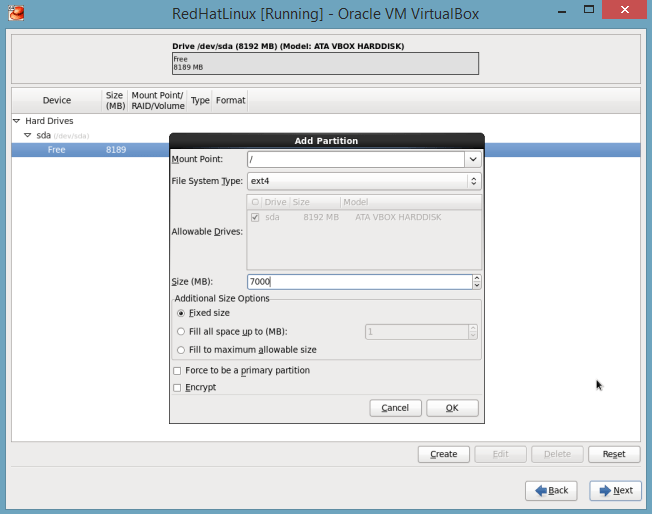Viewport: 652px width, 514px height.
Task: Cancel the Add Partition dialog
Action: tap(395, 408)
